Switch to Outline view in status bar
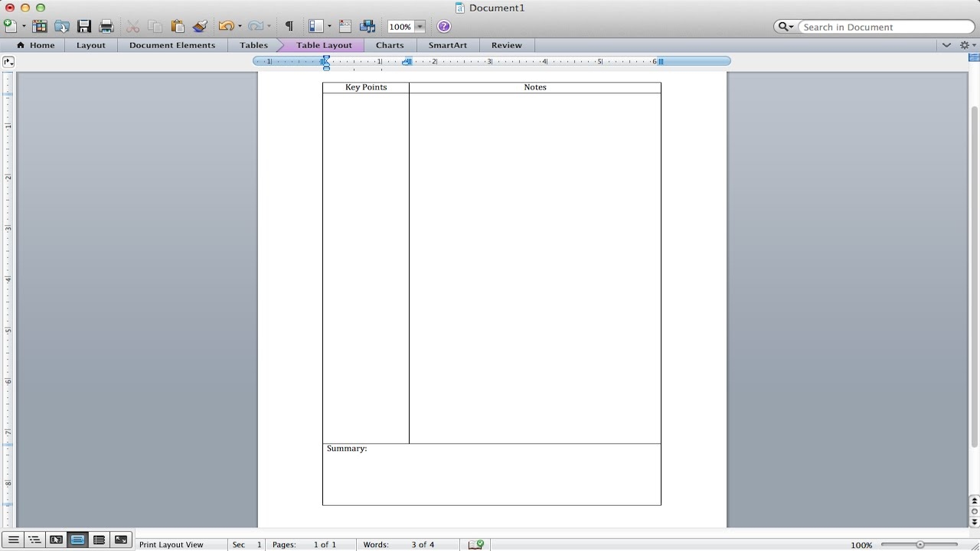 click(34, 540)
